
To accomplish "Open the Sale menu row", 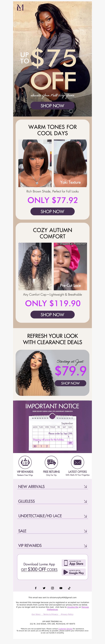I will (52, 531).
